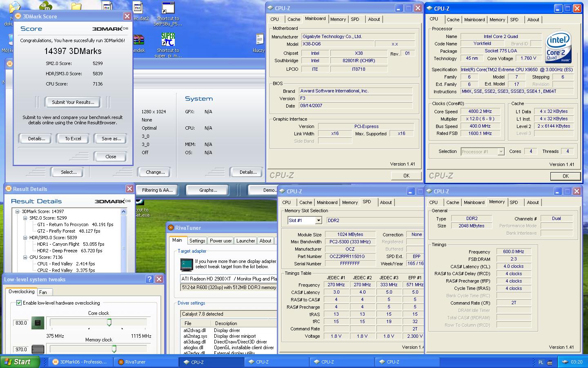The image size is (588, 368).
Task: Click Close button in 3DMark Score dialog
Action: (111, 157)
